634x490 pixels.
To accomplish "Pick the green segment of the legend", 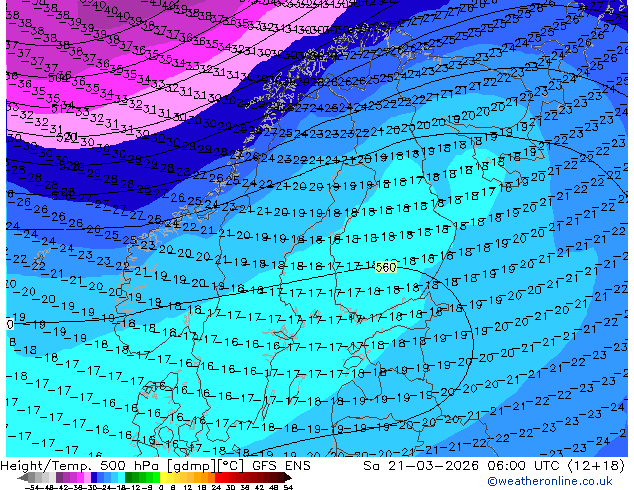I will click(142, 478).
